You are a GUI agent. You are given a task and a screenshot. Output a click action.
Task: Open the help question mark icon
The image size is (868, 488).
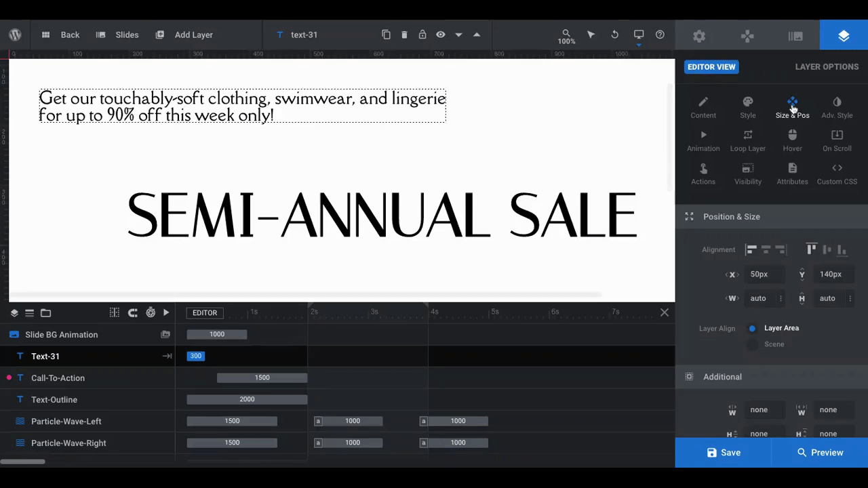point(660,35)
